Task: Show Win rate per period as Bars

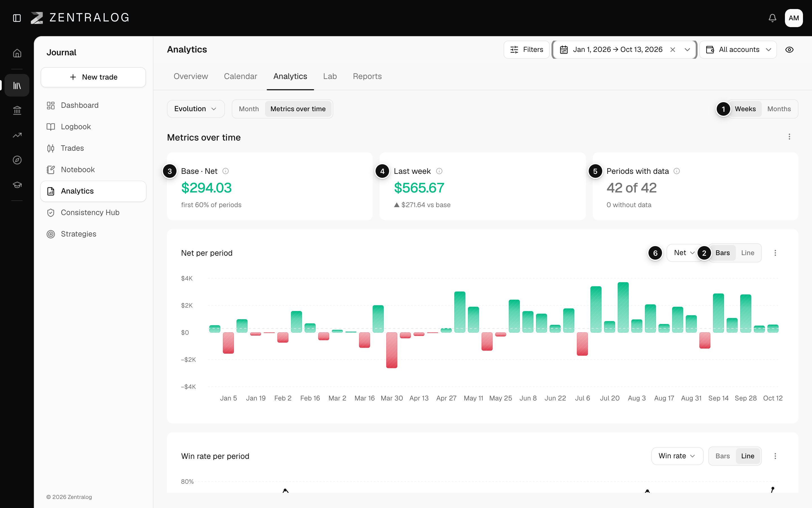Action: coord(722,456)
